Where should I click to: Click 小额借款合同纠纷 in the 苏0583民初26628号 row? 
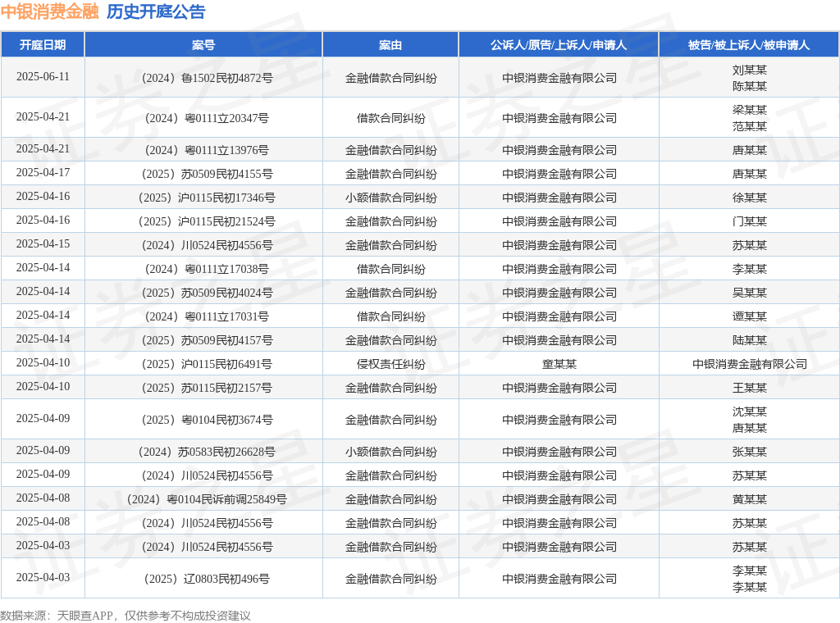pos(390,452)
